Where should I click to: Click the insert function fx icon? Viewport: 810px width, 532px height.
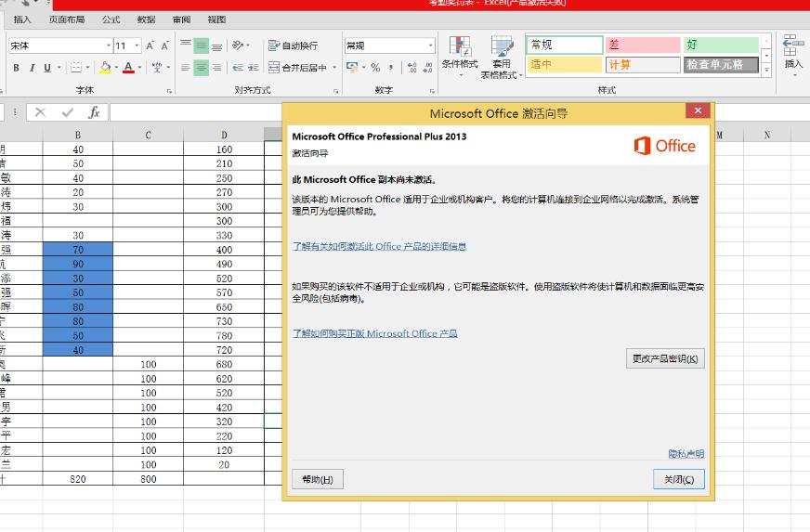pos(94,112)
